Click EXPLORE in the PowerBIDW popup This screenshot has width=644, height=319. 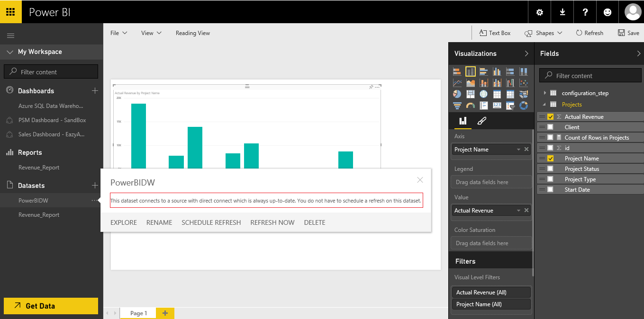[x=124, y=222]
